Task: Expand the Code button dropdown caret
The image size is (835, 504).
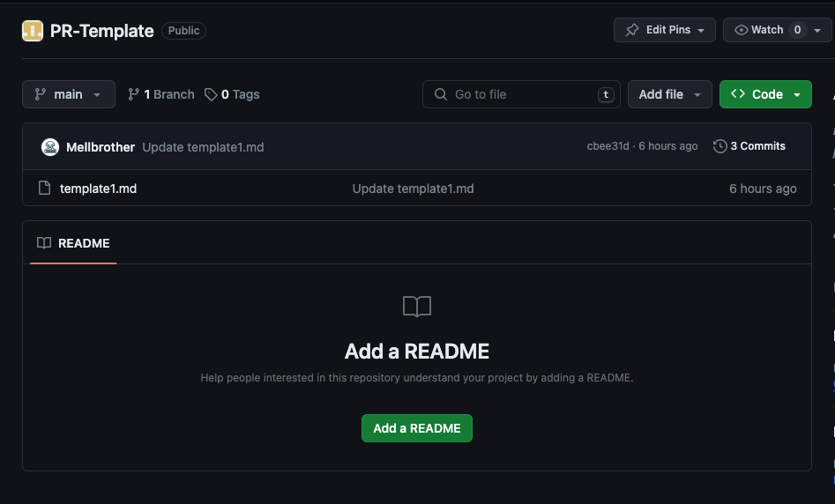Action: point(797,95)
